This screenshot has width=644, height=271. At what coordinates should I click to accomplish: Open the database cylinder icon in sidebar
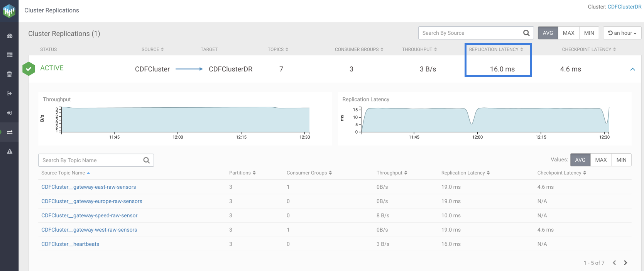10,74
